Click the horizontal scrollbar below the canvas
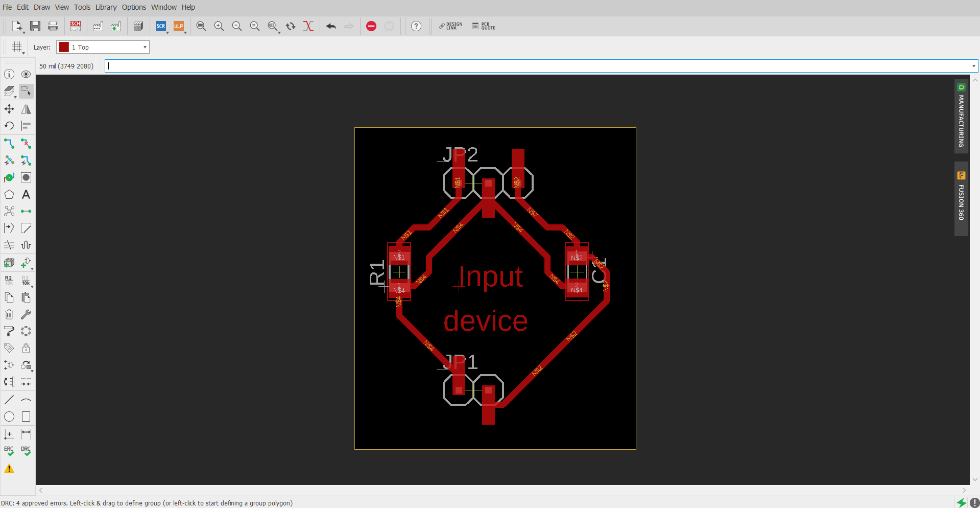980x508 pixels. click(x=503, y=490)
